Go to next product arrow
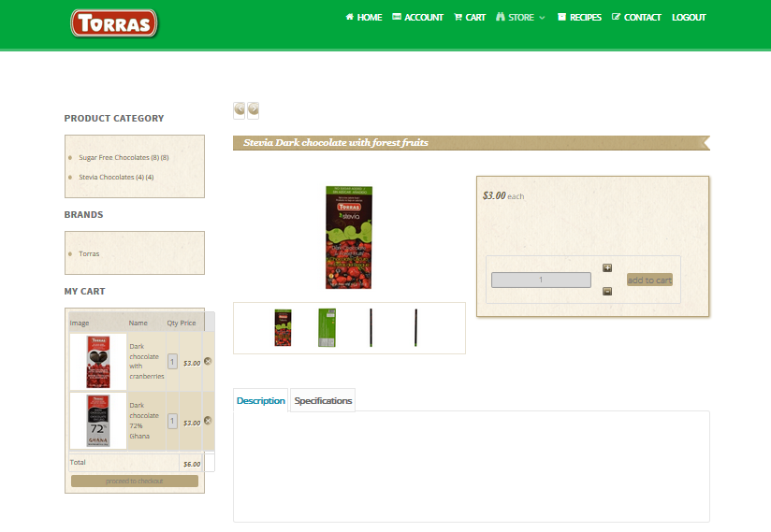Viewport: 771px width, 532px height. [x=254, y=109]
